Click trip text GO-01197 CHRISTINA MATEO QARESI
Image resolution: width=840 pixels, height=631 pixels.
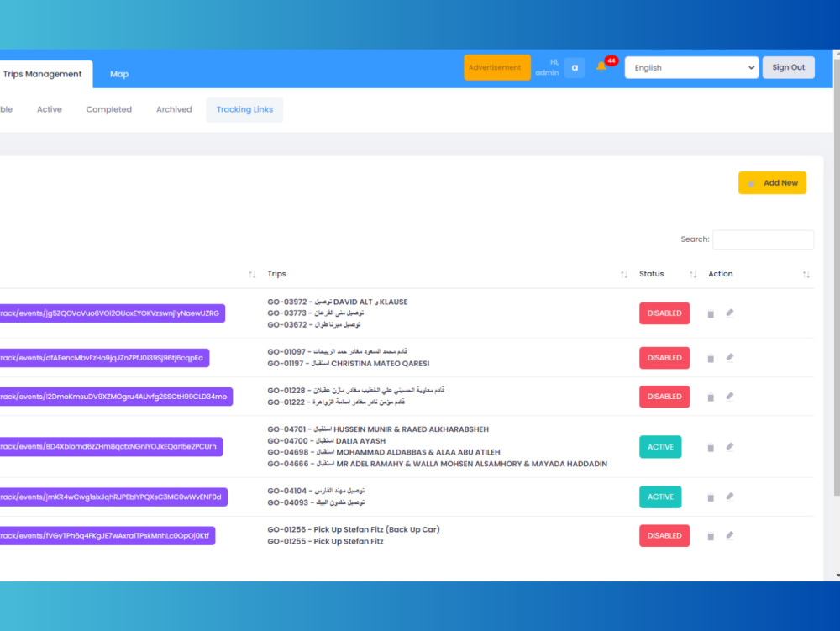[x=349, y=364]
